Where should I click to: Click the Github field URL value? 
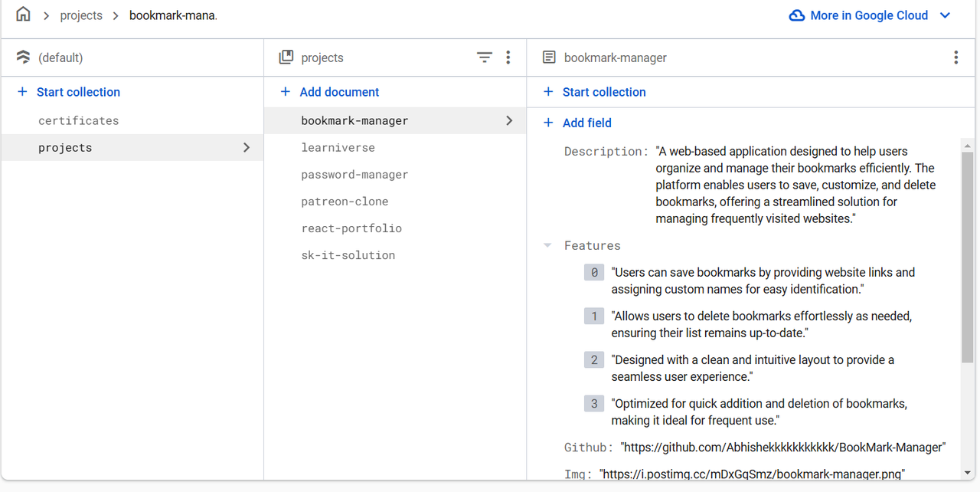pyautogui.click(x=783, y=447)
